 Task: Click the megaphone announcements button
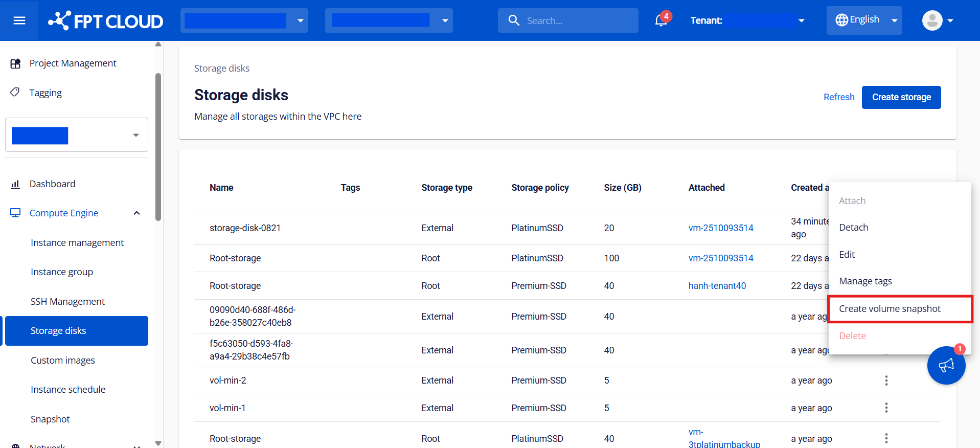(946, 365)
